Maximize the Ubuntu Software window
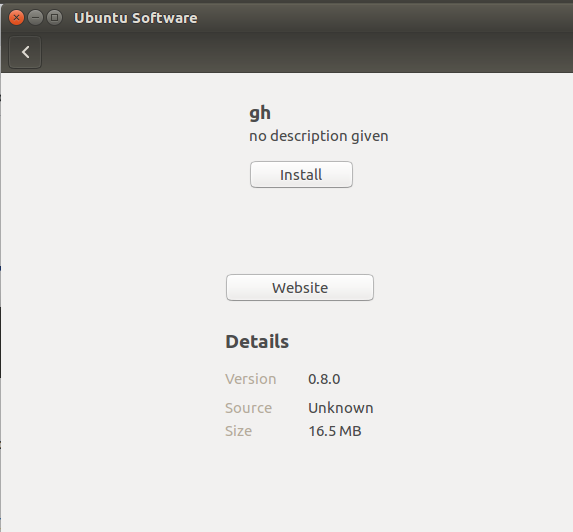 54,18
